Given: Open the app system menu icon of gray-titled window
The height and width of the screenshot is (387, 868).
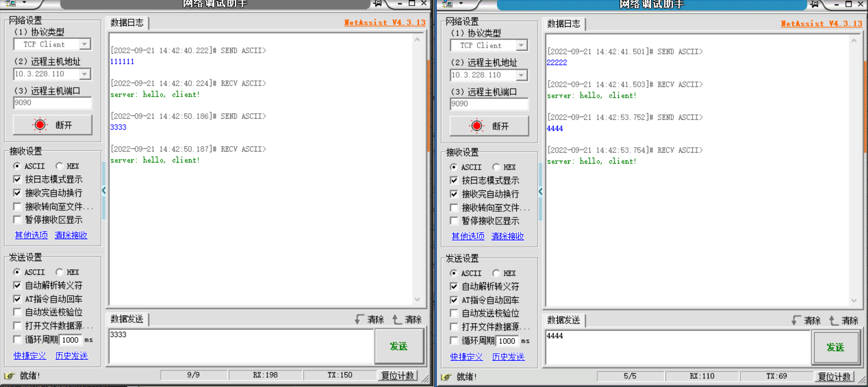Looking at the screenshot, I should point(10,3).
